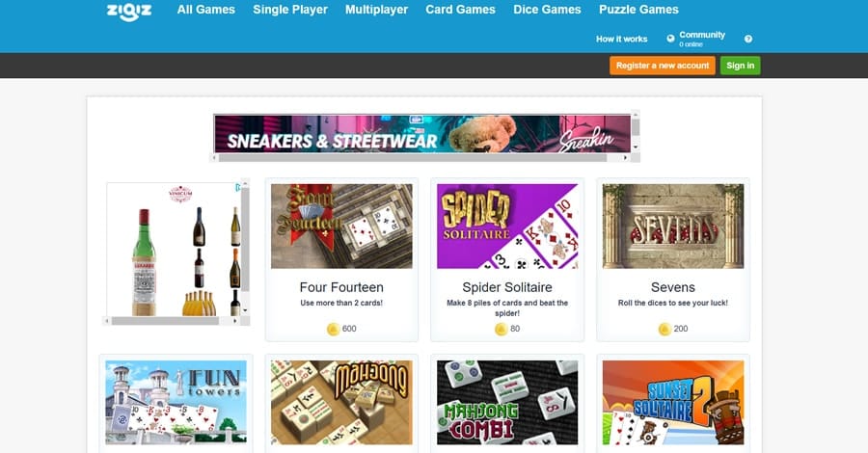Click Register a new account button
The height and width of the screenshot is (453, 868).
(663, 66)
